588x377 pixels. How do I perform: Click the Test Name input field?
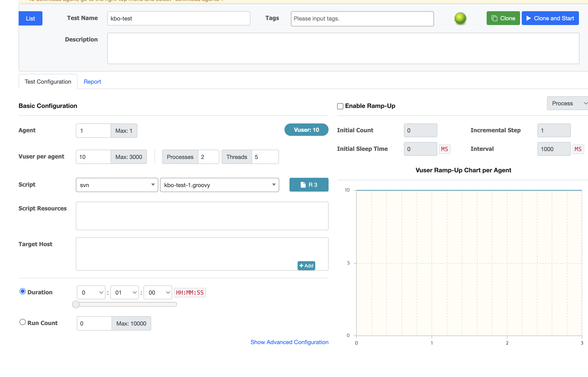[179, 19]
